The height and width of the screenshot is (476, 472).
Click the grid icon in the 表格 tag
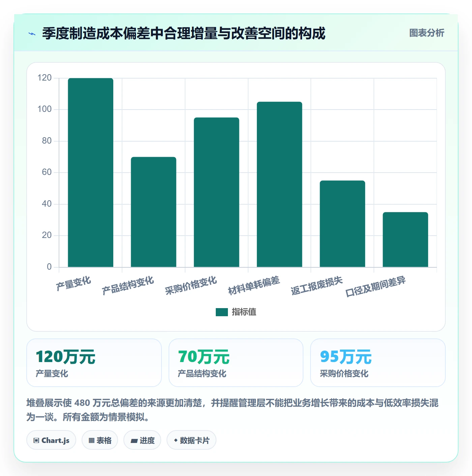[x=91, y=441]
